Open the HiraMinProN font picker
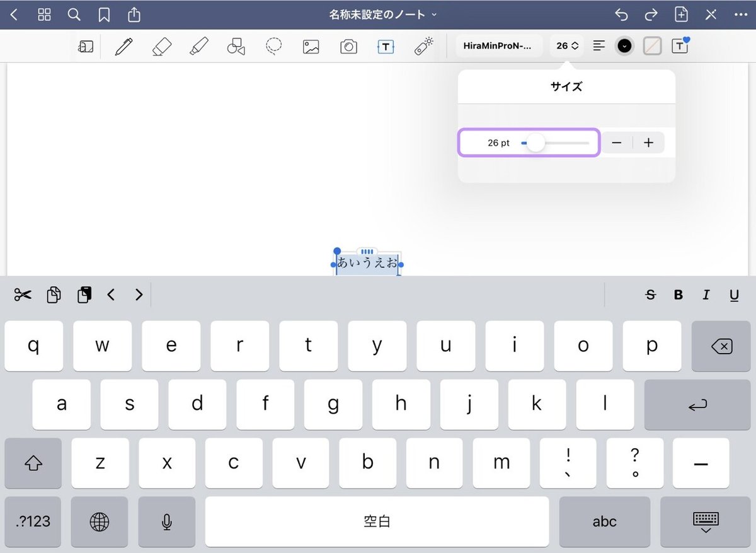Image resolution: width=756 pixels, height=553 pixels. tap(499, 45)
